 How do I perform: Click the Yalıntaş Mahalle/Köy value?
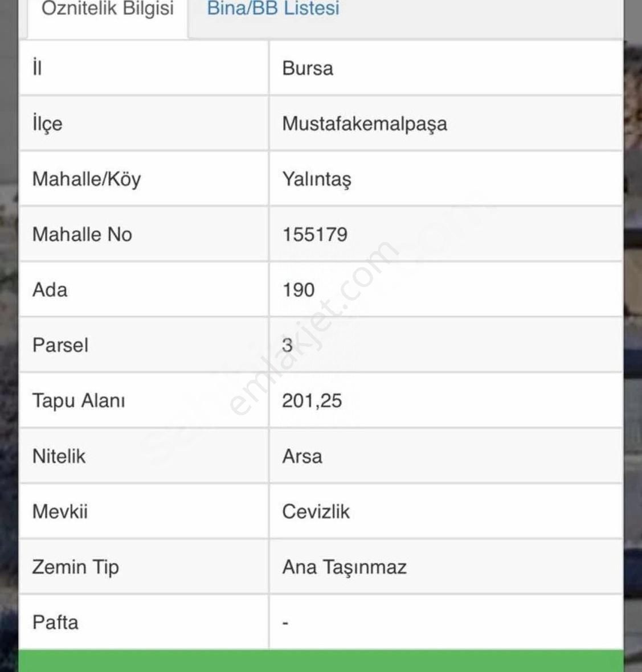[x=317, y=179]
